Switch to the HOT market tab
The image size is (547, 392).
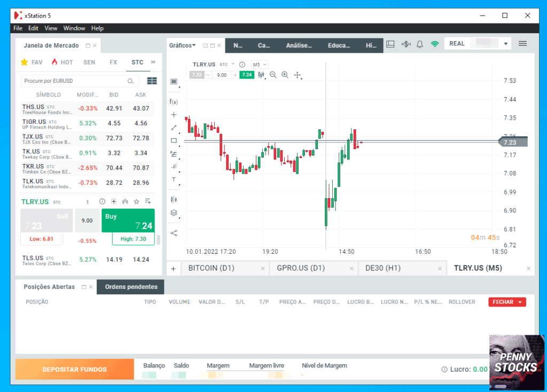pos(62,62)
